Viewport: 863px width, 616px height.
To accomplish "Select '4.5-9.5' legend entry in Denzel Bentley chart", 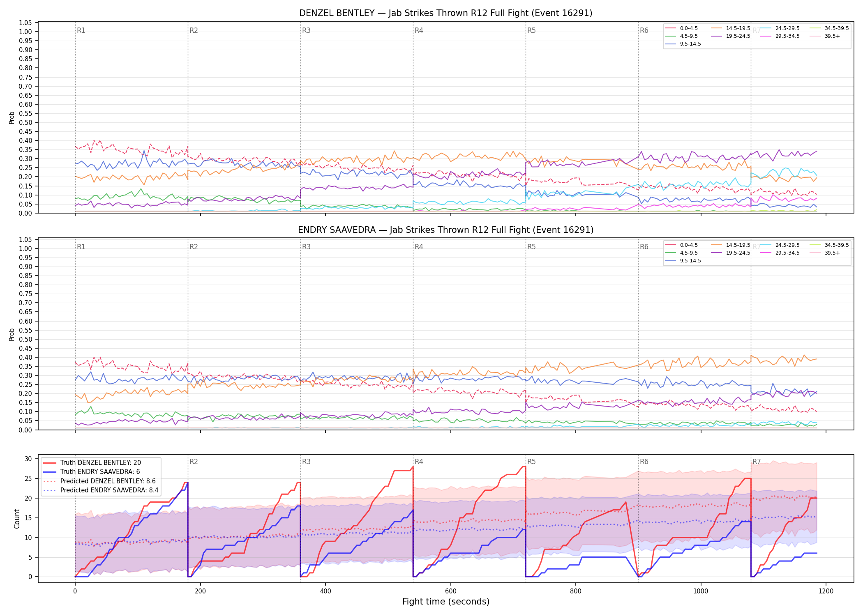I will 681,36.
